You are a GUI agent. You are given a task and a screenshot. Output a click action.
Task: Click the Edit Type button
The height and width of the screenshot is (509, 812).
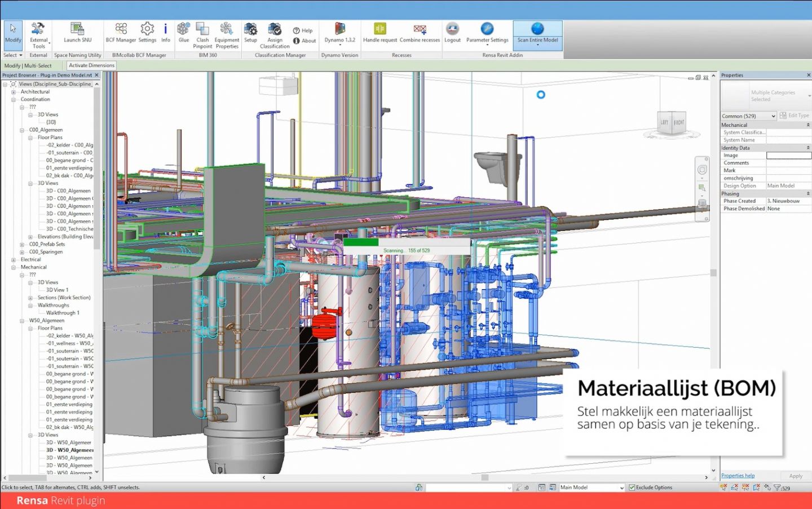(x=794, y=116)
